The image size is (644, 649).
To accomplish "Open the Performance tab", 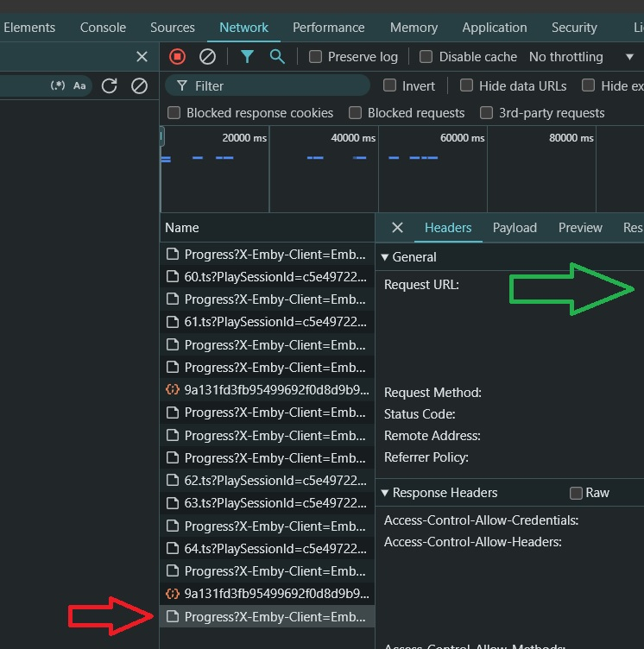I will 328,28.
